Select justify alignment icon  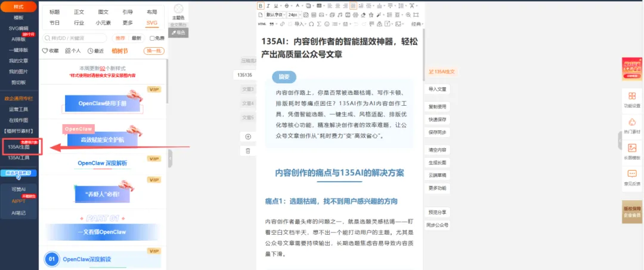coord(353,5)
